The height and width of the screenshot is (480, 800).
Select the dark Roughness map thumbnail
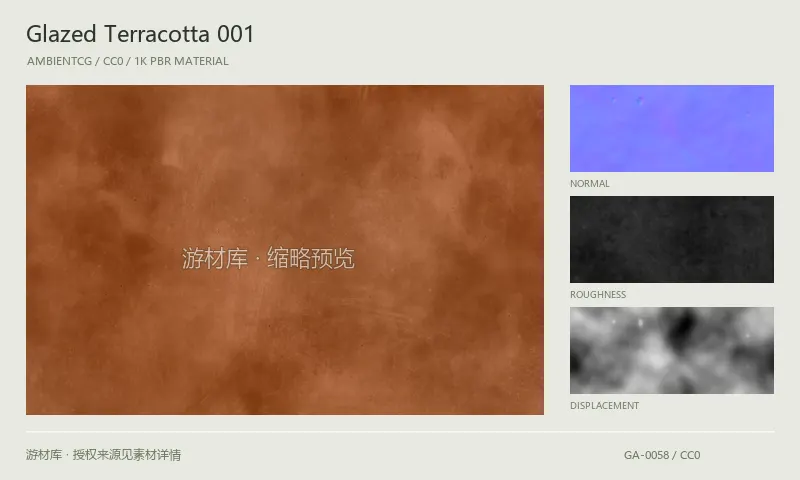coord(671,239)
